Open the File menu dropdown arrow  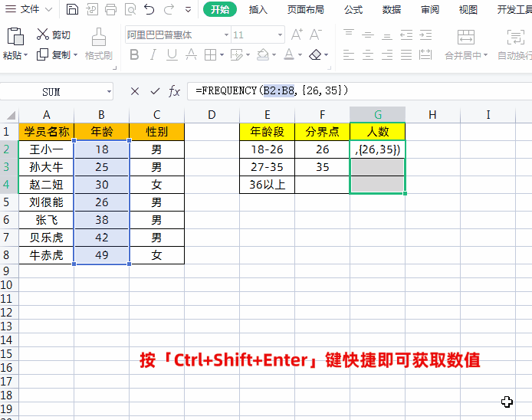point(48,9)
